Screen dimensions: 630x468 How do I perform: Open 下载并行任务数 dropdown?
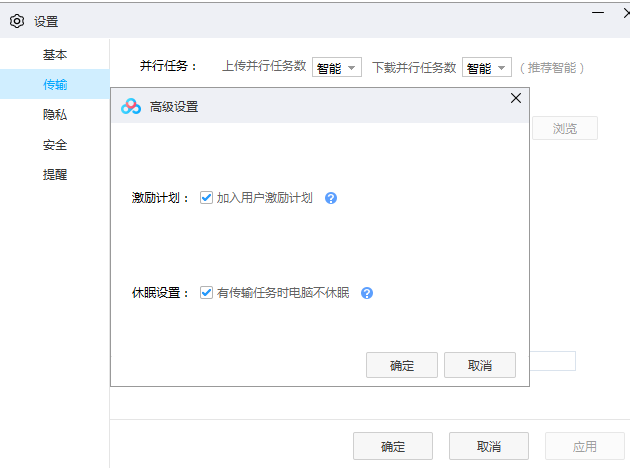487,67
